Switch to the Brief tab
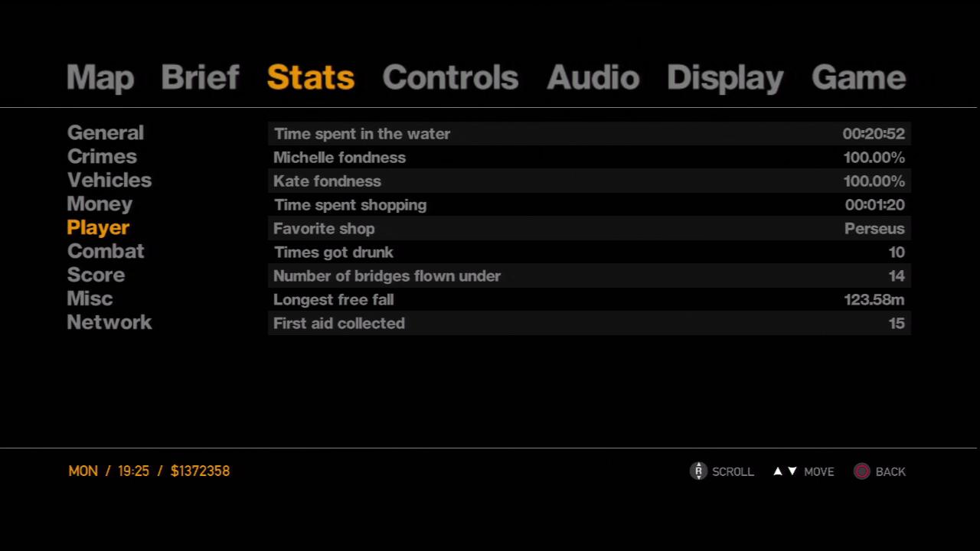The image size is (980, 551). 200,77
